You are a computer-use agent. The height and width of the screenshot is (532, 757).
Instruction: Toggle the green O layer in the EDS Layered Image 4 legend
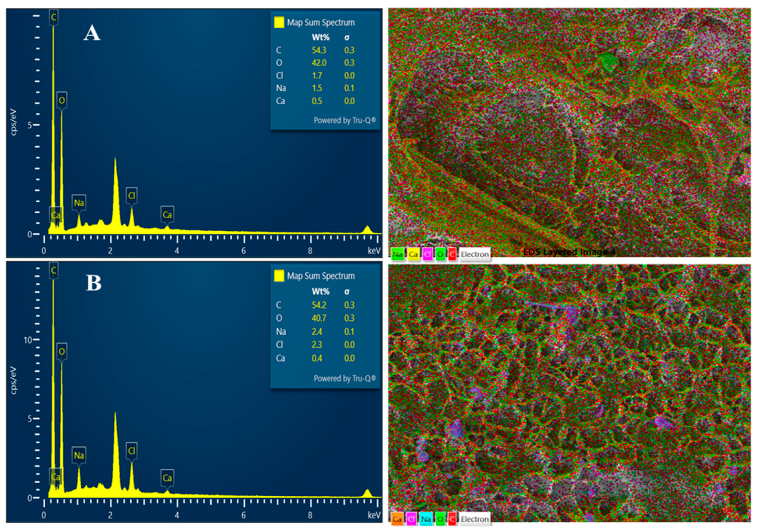440,254
